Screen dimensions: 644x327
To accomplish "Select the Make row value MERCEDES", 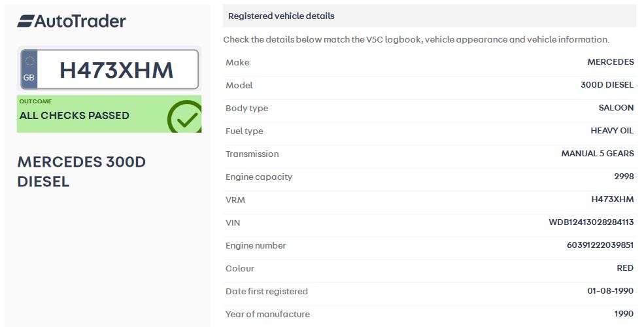I will point(610,62).
